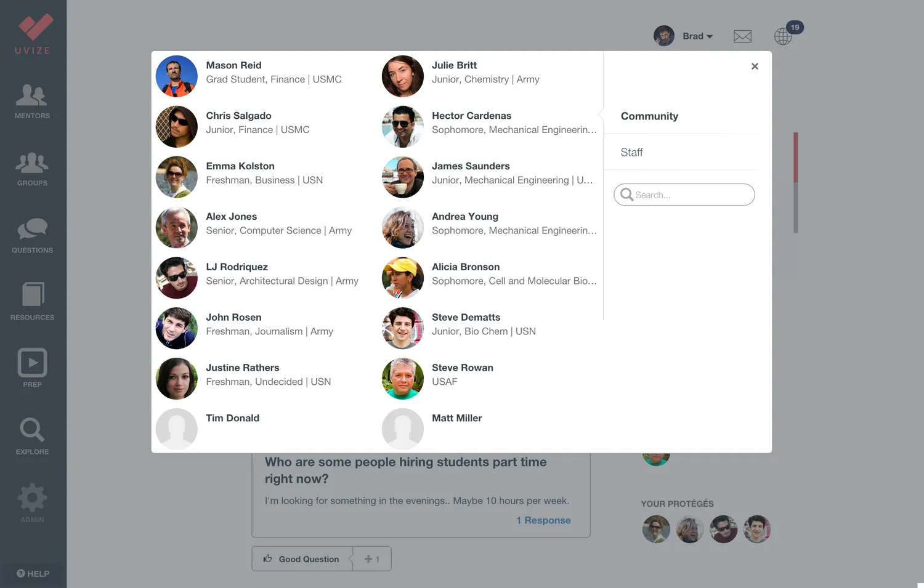Close the community members popup
924x588 pixels.
click(x=755, y=66)
